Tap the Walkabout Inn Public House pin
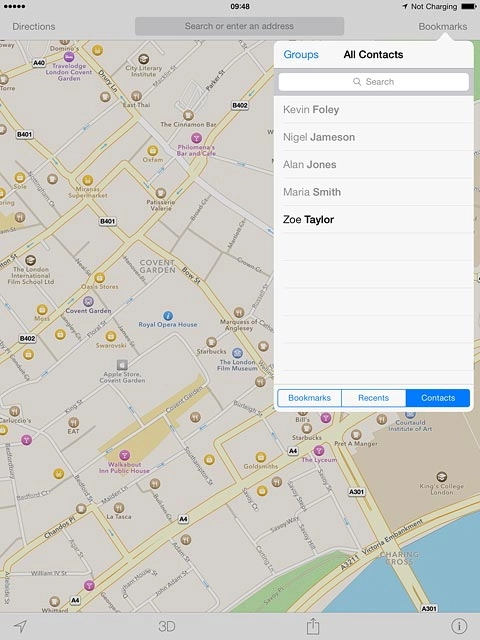480x640 pixels. point(124,455)
